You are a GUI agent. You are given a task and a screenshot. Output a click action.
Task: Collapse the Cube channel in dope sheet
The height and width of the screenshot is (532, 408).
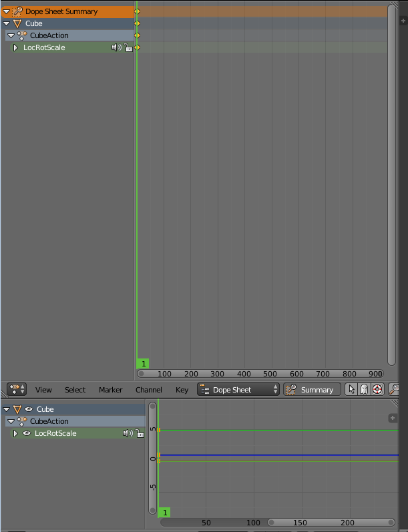(6, 24)
